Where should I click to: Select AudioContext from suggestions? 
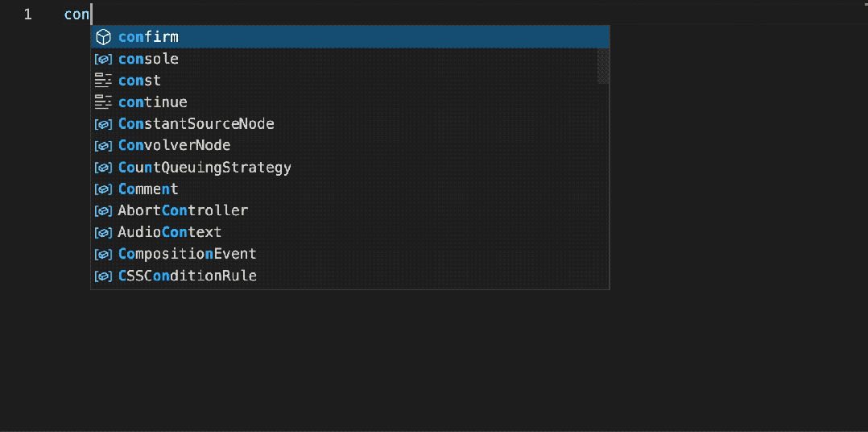point(169,232)
